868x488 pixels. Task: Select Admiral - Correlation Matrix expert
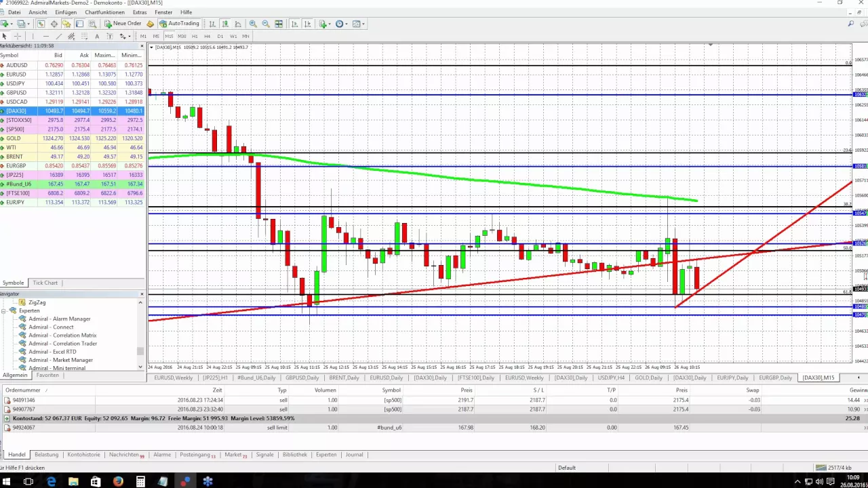click(62, 335)
